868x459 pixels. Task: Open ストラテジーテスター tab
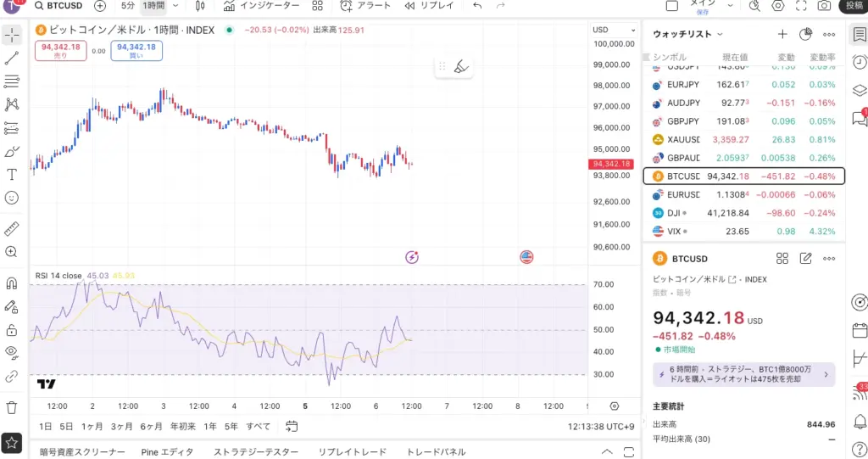(256, 452)
